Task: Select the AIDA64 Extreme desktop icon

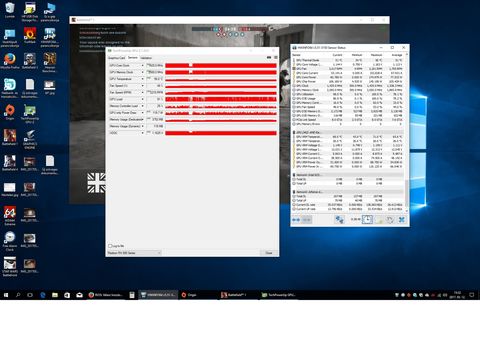Action: [10, 216]
